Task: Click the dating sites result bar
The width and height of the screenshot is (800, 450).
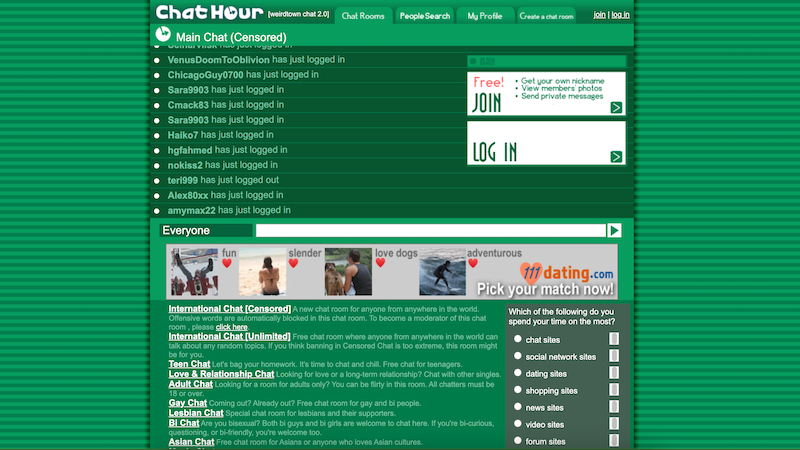Action: tap(614, 373)
